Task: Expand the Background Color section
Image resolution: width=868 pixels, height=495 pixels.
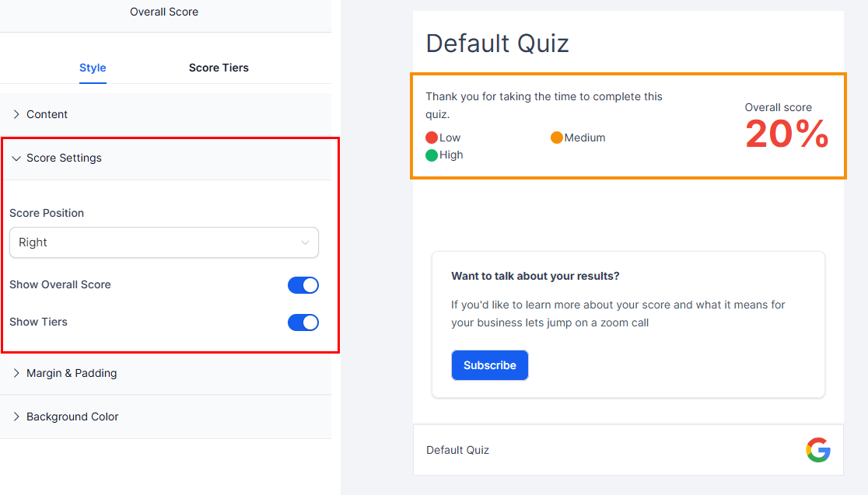Action: (x=72, y=417)
